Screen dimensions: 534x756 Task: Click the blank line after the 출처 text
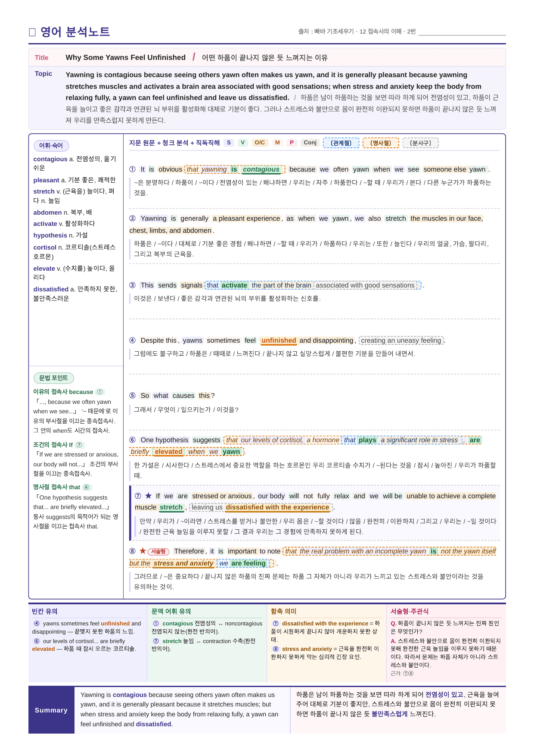point(462,34)
